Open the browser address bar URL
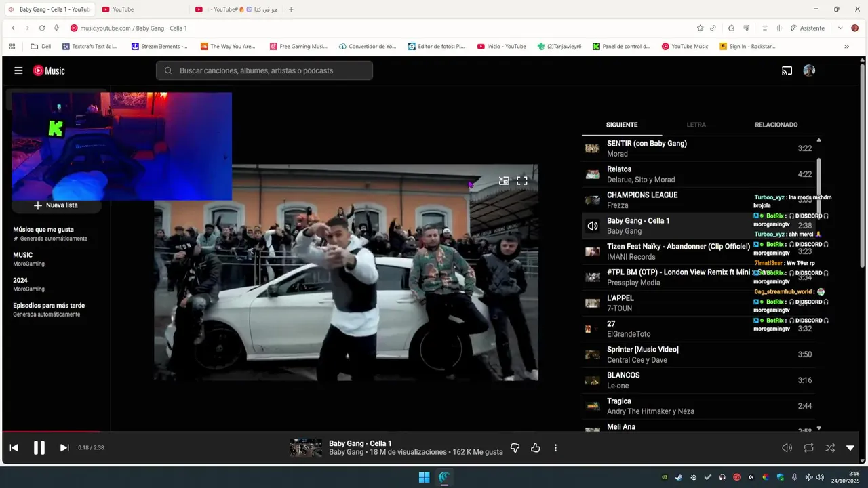Image resolution: width=868 pixels, height=488 pixels. pos(134,28)
